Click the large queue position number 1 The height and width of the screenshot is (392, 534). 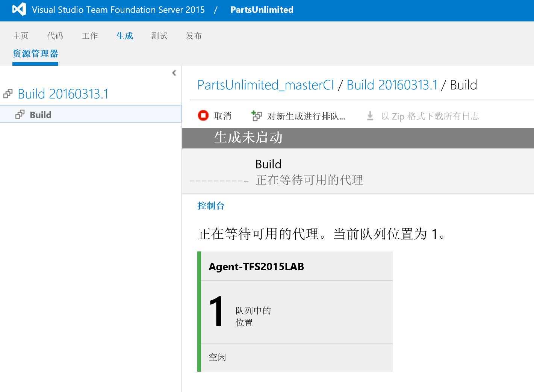tap(216, 311)
